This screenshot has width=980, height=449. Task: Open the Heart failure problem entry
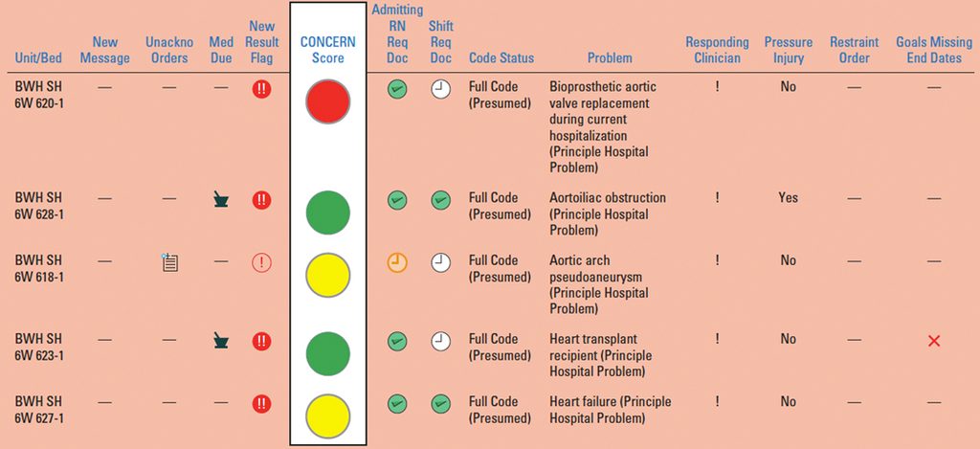[x=610, y=410]
